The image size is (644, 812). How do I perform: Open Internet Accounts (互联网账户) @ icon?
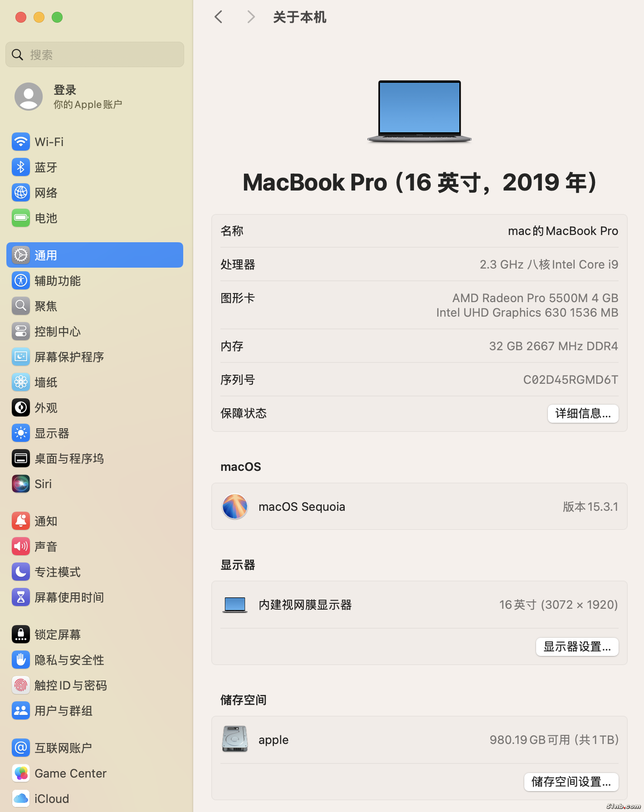click(21, 748)
